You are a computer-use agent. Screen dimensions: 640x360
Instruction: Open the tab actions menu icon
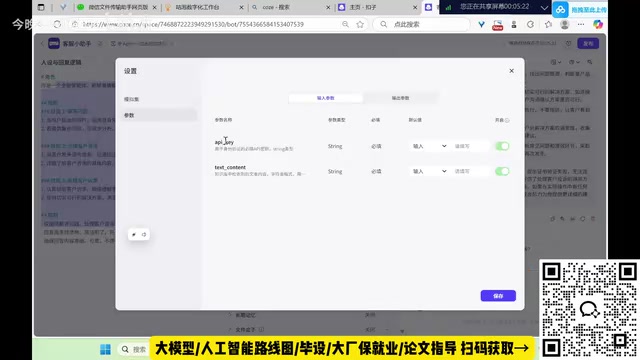pyautogui.click(x=41, y=7)
